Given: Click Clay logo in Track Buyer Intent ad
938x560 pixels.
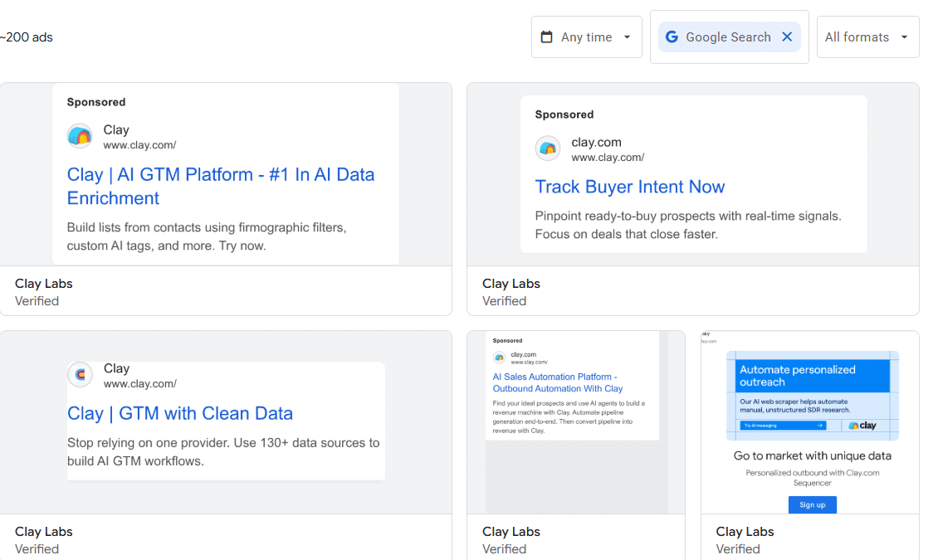Looking at the screenshot, I should click(548, 149).
